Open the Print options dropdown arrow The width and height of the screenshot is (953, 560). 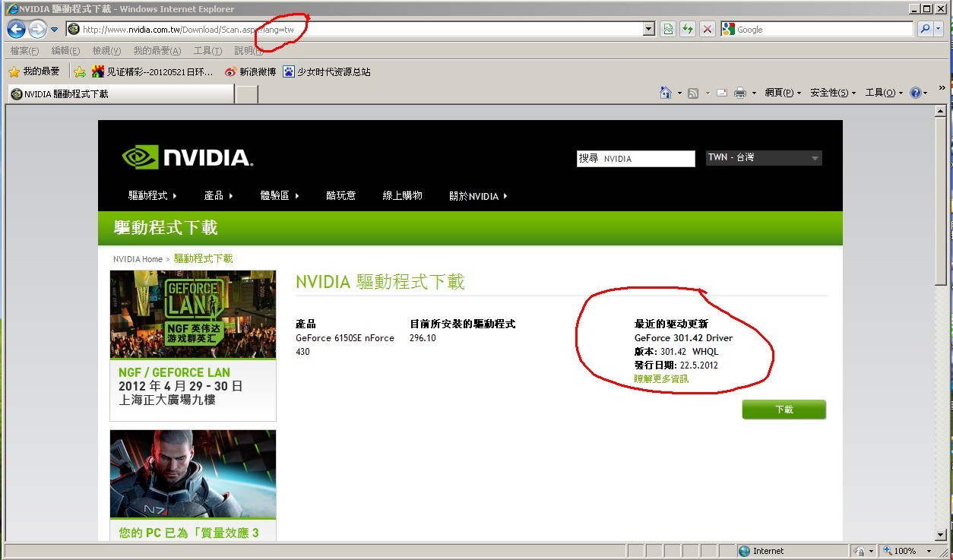754,93
